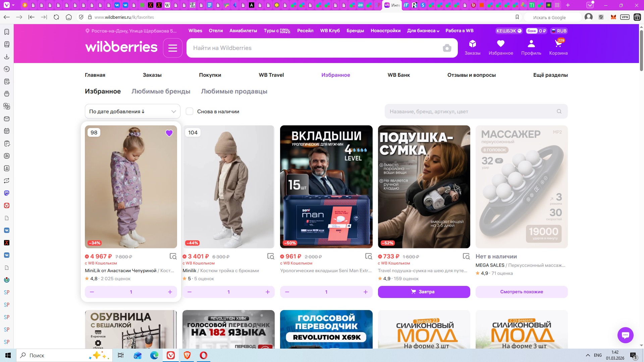Click find-similar icon on the 3 401 ₽ product

[x=271, y=256]
